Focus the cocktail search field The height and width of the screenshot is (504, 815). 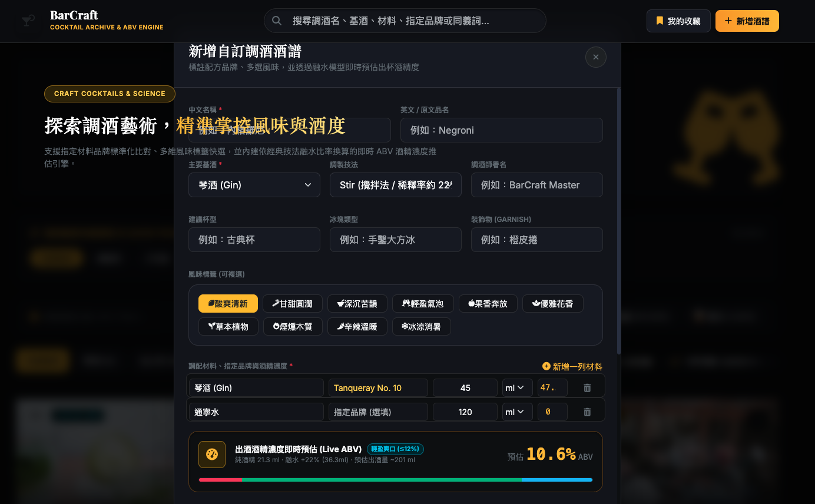[x=405, y=21]
